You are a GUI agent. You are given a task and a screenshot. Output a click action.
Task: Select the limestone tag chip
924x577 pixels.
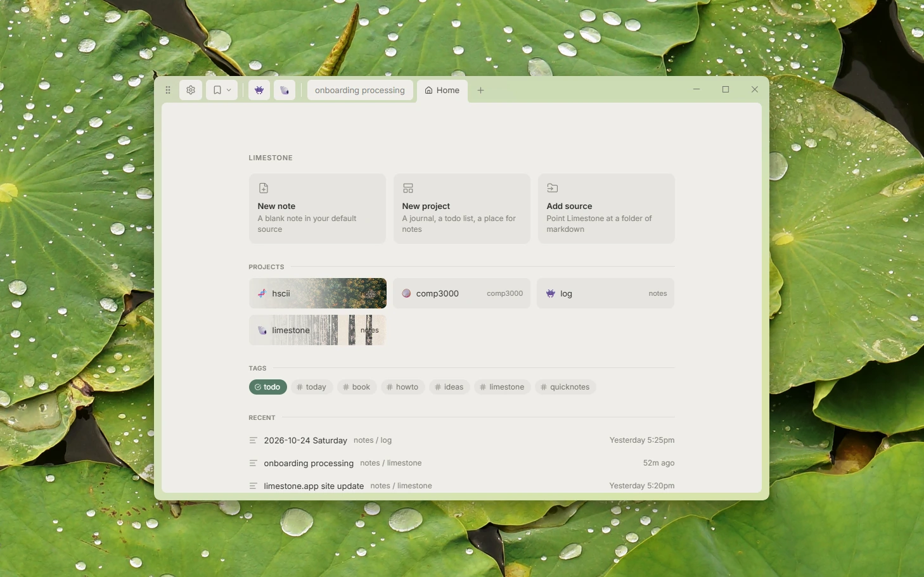(503, 387)
